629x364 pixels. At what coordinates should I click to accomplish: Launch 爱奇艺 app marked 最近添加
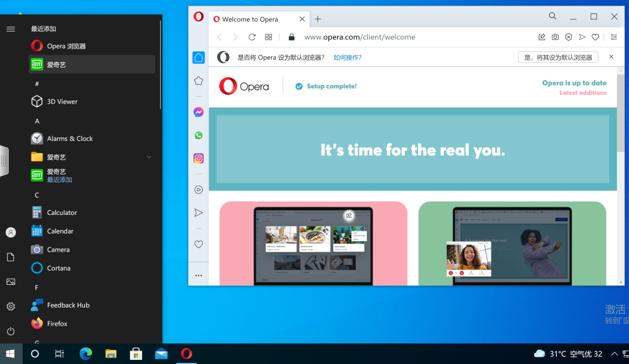tap(92, 175)
